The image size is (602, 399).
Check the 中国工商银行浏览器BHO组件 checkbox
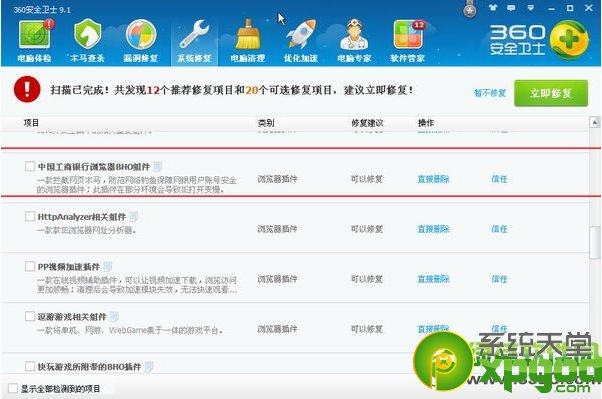pos(30,166)
